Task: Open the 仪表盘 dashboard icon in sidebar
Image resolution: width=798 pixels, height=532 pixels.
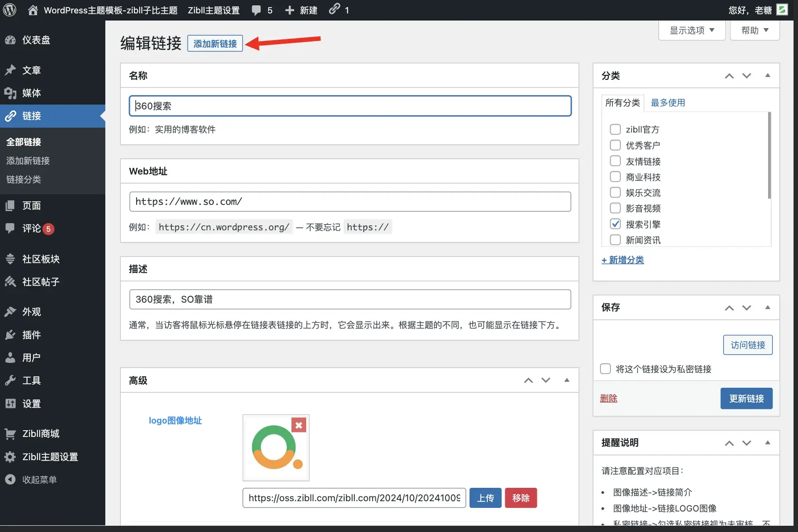Action: [10, 40]
